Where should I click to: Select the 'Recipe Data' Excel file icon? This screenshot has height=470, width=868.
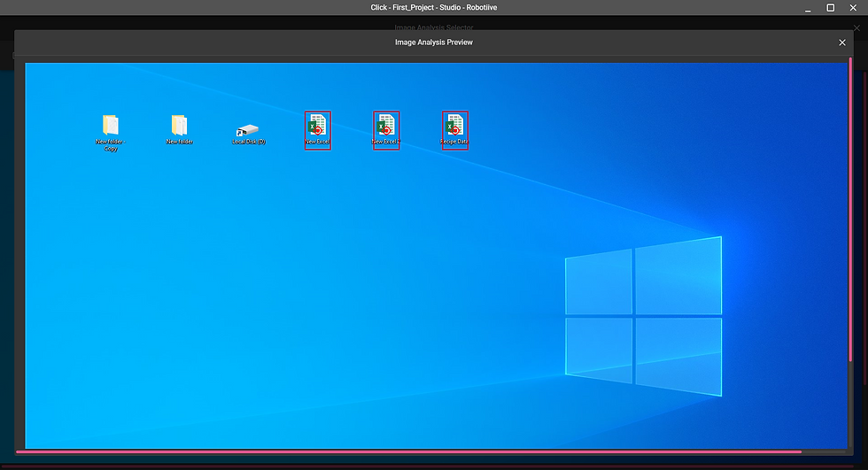[455, 130]
